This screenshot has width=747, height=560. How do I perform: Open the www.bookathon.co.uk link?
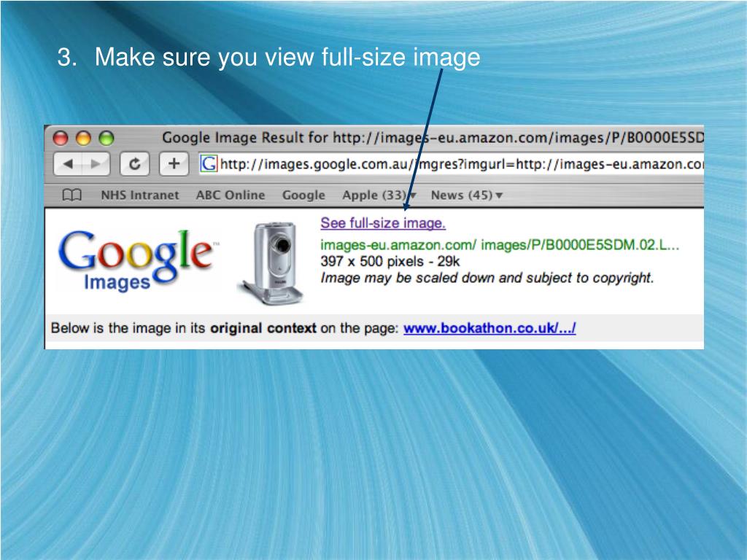tap(489, 328)
